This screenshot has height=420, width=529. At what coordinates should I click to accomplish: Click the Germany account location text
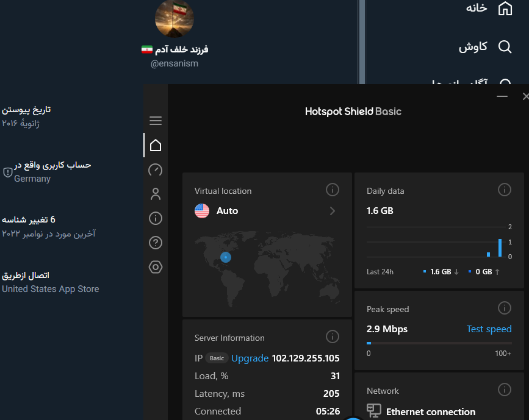[x=32, y=179]
